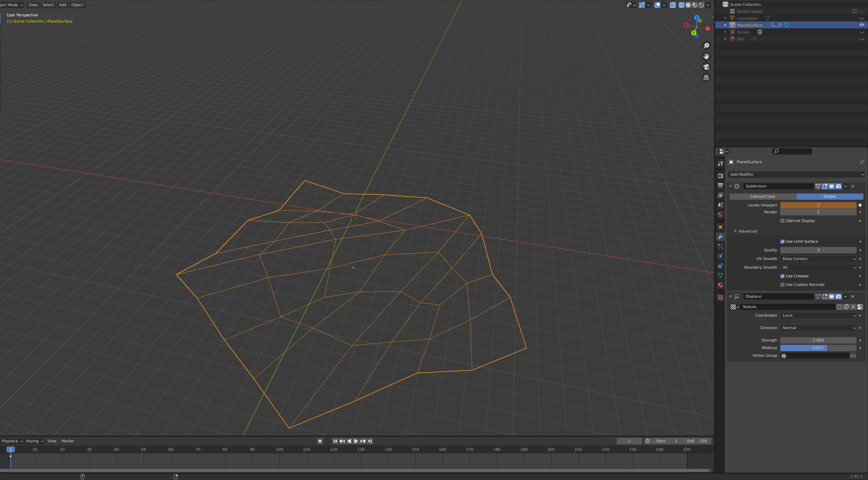This screenshot has height=480, width=868.
Task: Switch subdivision type to Catmull-Clark
Action: point(762,196)
